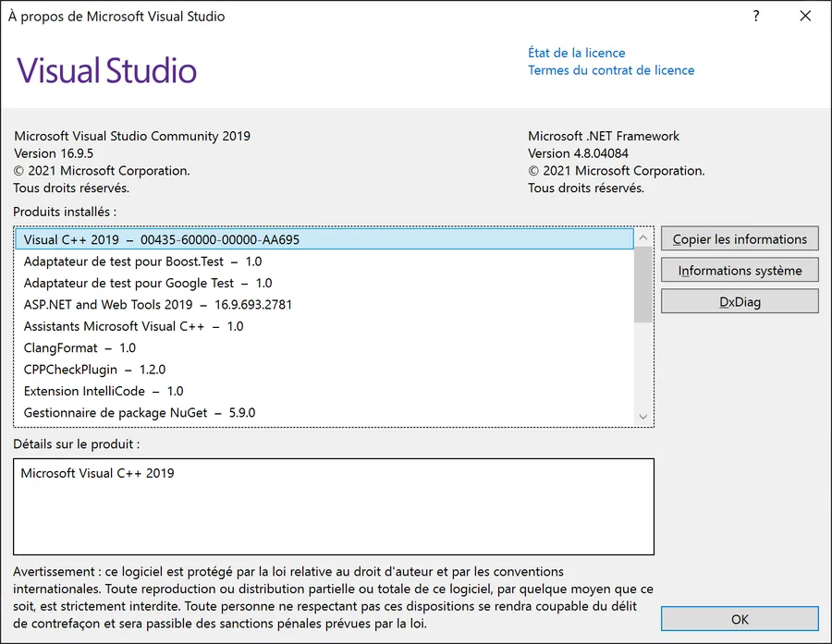Viewport: 832px width, 644px height.
Task: Click the product list scroll down arrow
Action: click(643, 417)
